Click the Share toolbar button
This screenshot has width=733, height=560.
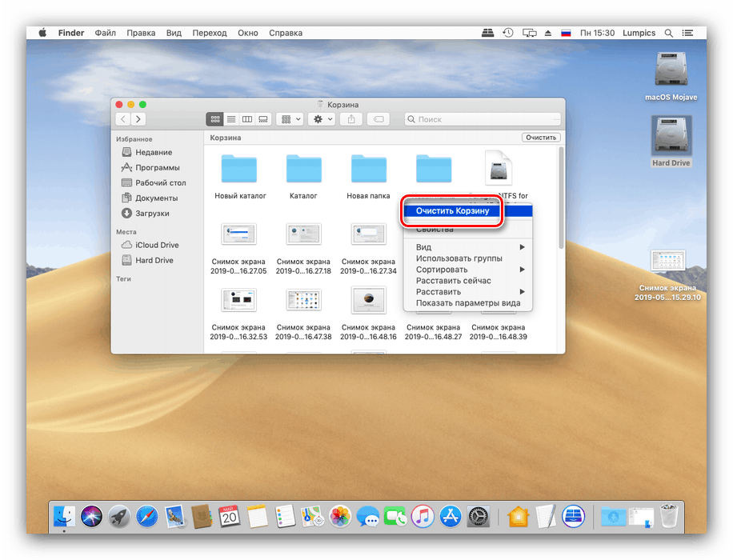(x=351, y=119)
